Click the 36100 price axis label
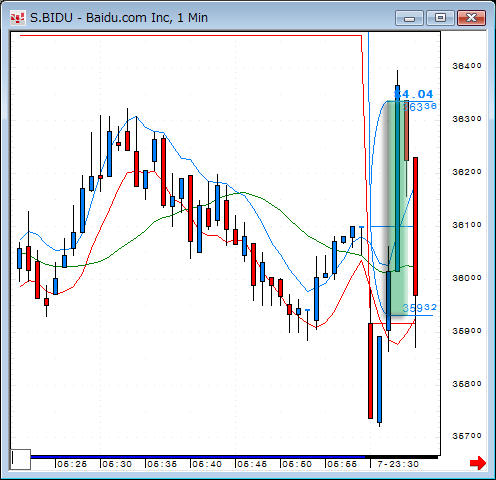The image size is (496, 480). point(467,225)
